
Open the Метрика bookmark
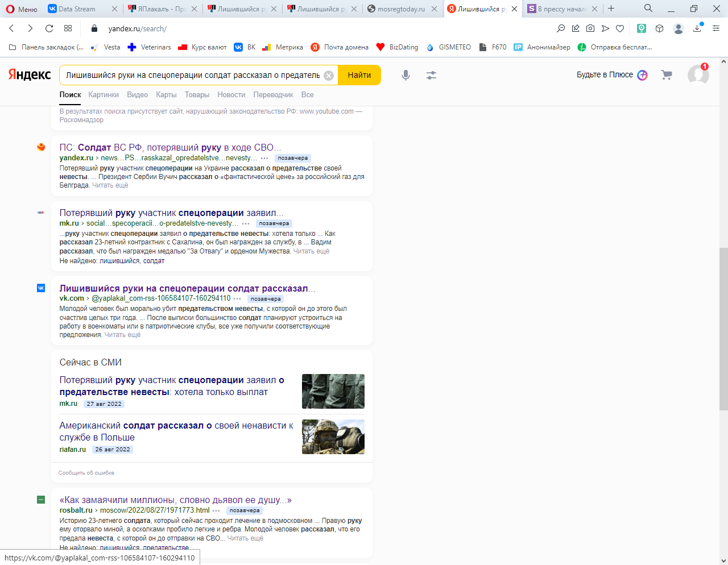click(x=283, y=47)
